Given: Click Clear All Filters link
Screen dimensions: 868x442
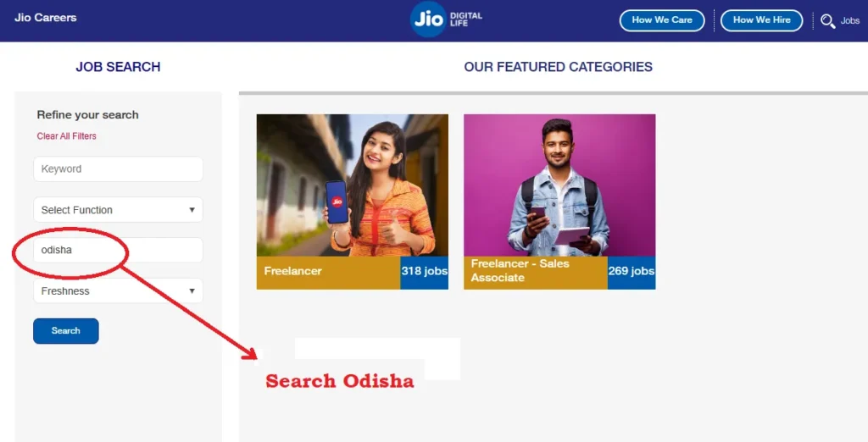Looking at the screenshot, I should [x=66, y=136].
